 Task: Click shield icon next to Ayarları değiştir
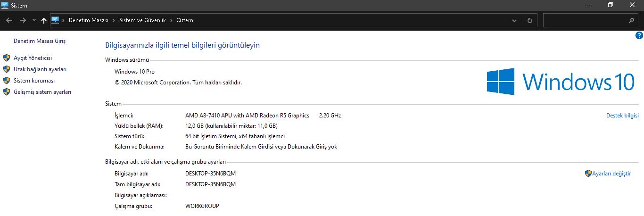[588, 174]
